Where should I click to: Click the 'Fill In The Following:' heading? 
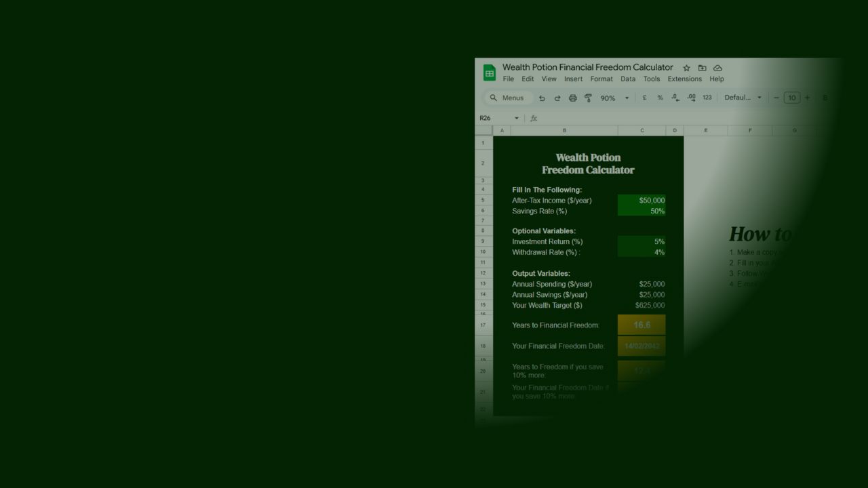pyautogui.click(x=547, y=190)
